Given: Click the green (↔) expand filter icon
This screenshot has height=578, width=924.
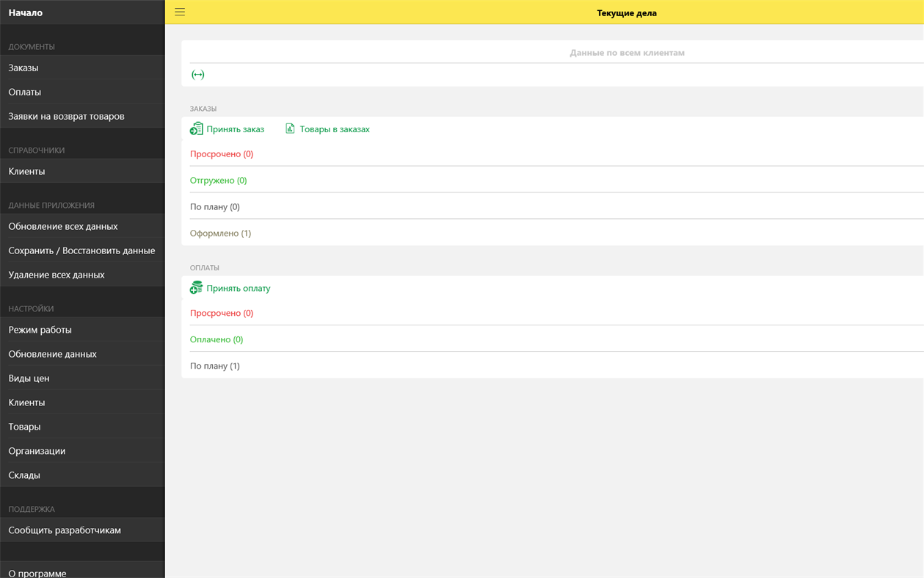Looking at the screenshot, I should [x=197, y=74].
